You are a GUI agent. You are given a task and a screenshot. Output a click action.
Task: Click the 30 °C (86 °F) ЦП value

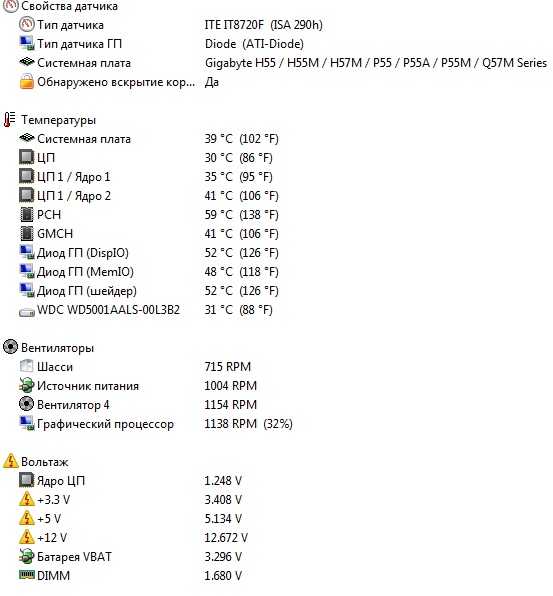click(239, 158)
